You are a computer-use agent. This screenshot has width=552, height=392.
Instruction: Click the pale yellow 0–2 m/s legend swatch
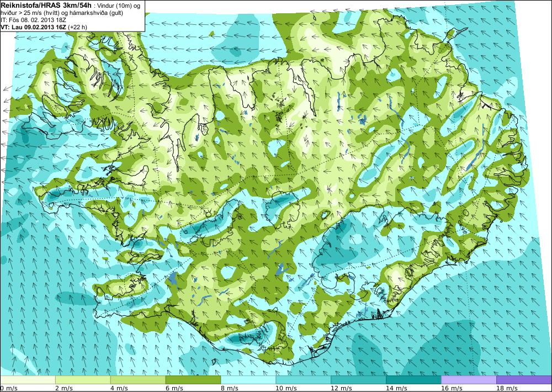tap(28, 380)
